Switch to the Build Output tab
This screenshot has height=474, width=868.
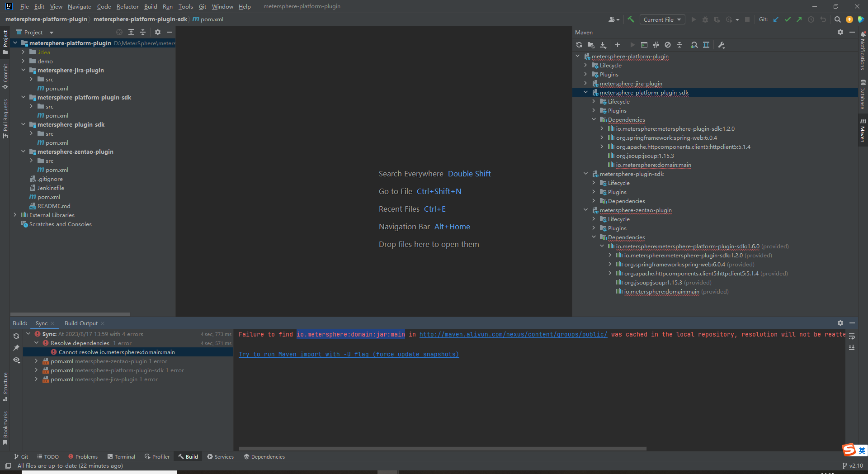(81, 323)
